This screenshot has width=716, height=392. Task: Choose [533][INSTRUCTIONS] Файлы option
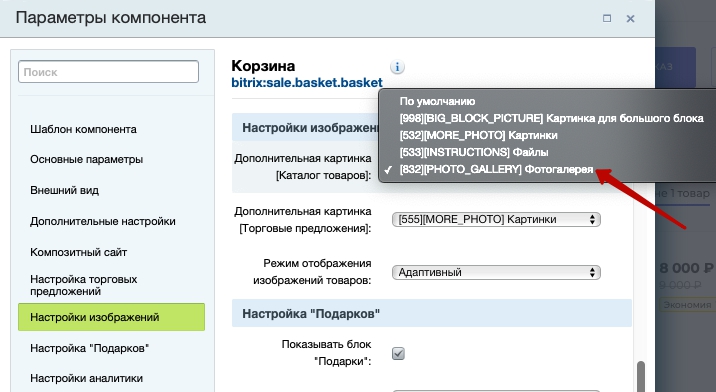tap(474, 152)
